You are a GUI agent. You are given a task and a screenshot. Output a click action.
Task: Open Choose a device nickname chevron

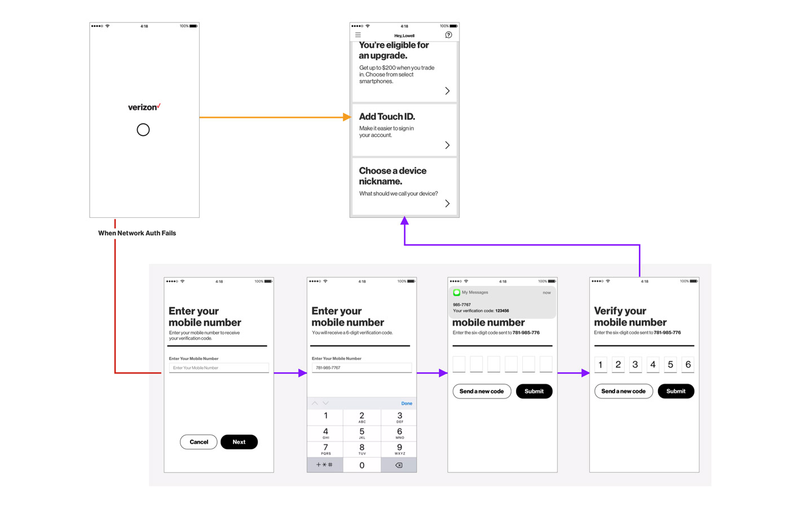click(447, 203)
